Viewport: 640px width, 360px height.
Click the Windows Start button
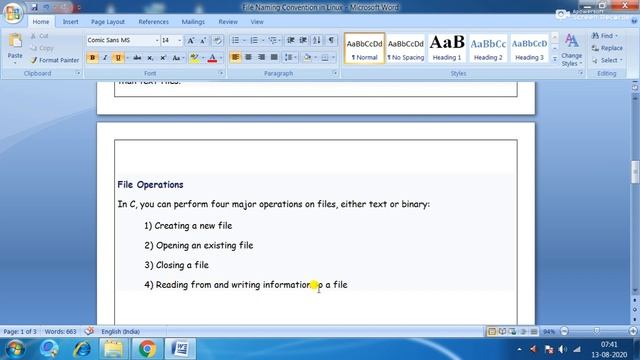coord(15,349)
